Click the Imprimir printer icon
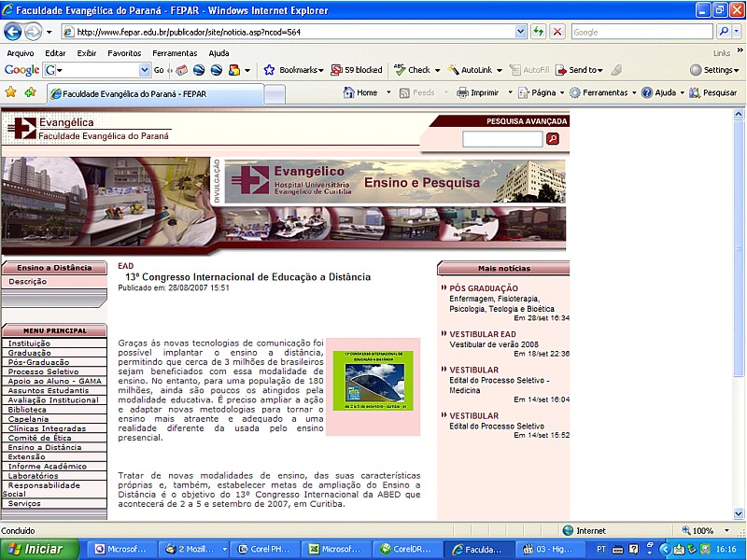 (x=461, y=92)
